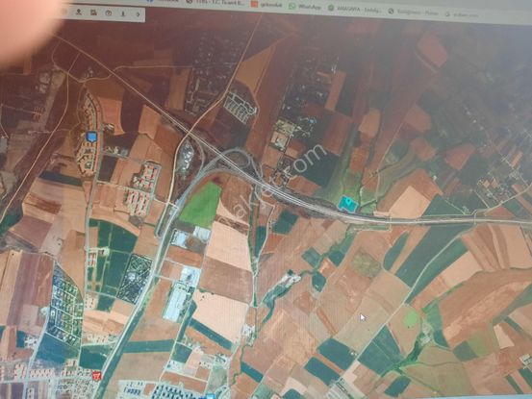Viewport: 532px width, 399px height.
Task: Click the small round green field on the map
Action: (x=412, y=318)
